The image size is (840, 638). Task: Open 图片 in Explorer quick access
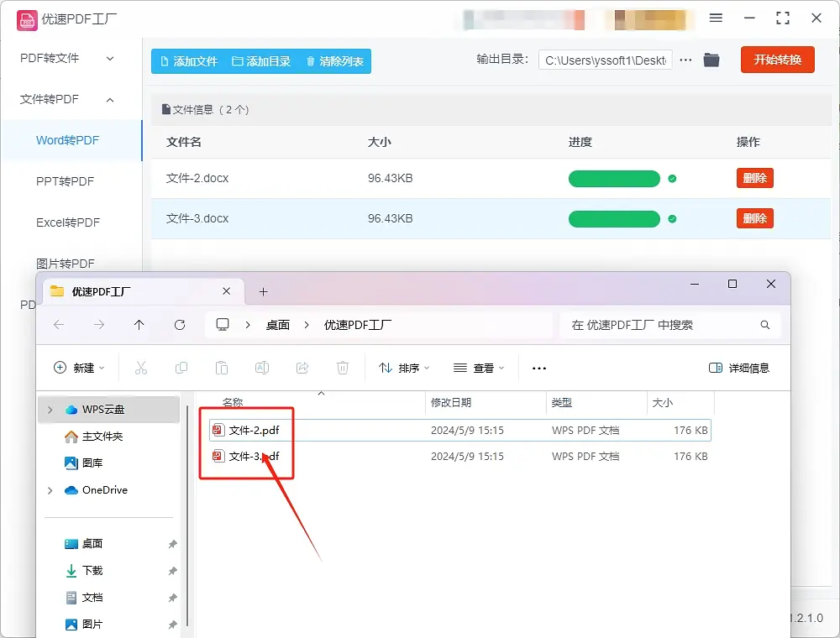coord(83,624)
